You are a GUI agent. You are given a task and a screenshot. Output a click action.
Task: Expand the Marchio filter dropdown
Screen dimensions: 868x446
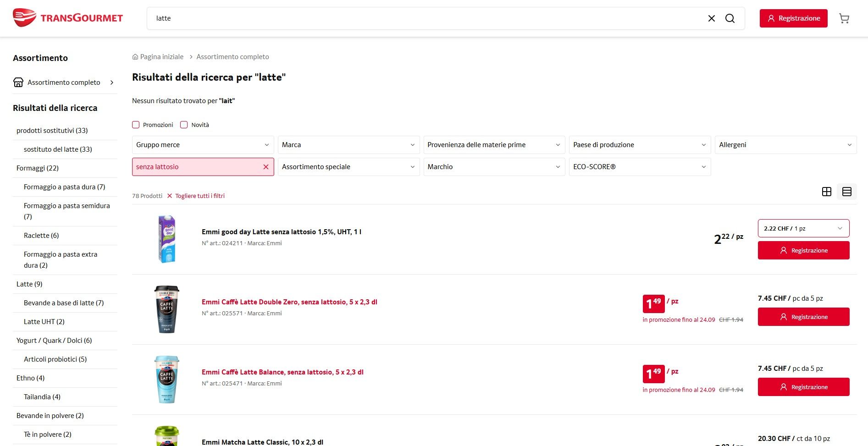[494, 167]
